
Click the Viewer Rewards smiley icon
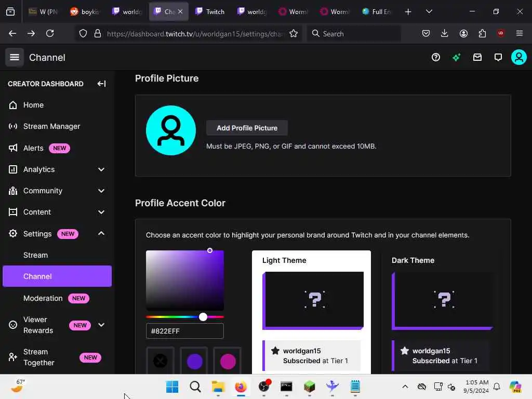(x=13, y=325)
